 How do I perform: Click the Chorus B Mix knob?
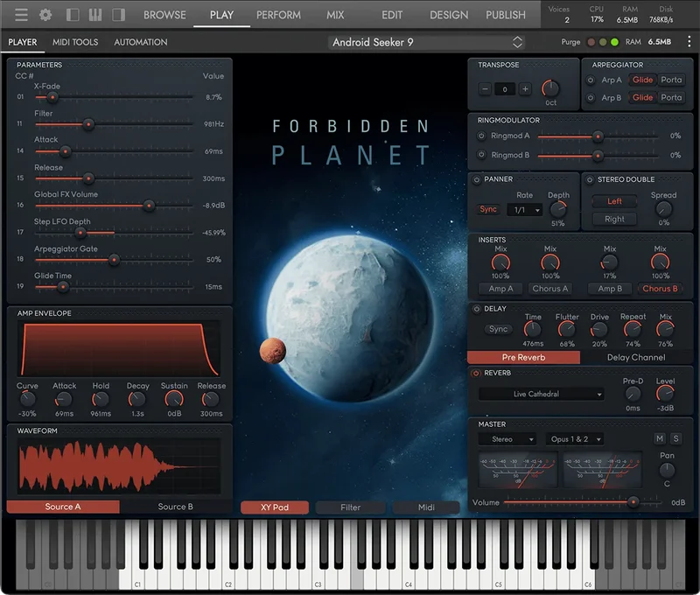660,262
